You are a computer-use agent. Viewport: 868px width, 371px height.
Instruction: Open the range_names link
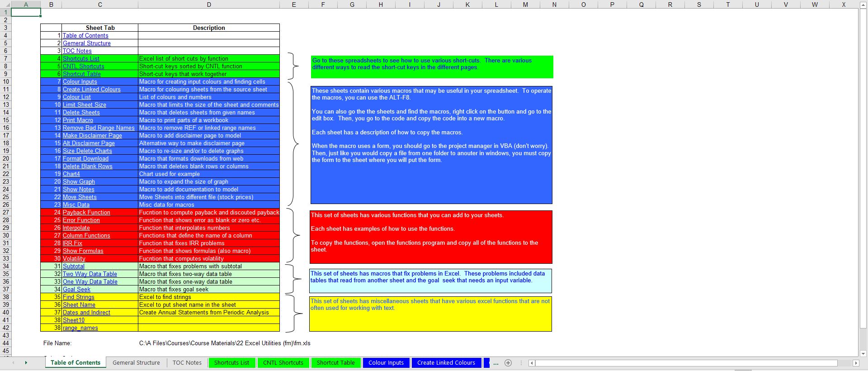tap(80, 328)
